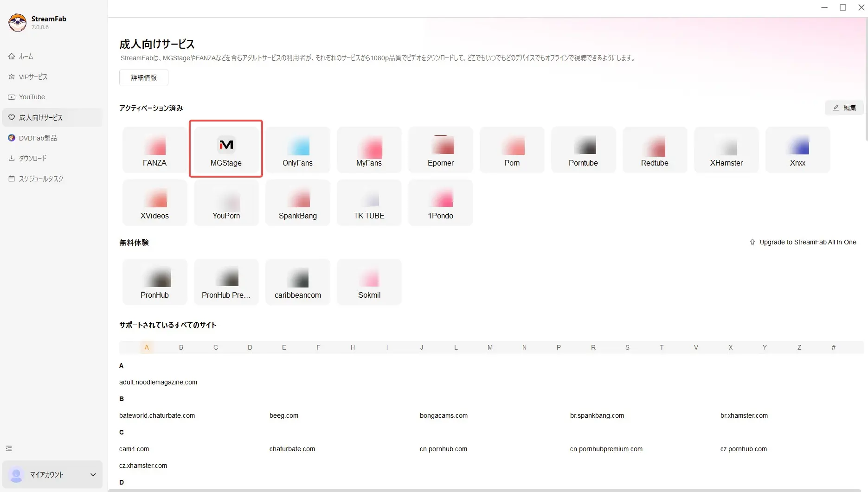
Task: Open beeg.com site link
Action: click(284, 415)
